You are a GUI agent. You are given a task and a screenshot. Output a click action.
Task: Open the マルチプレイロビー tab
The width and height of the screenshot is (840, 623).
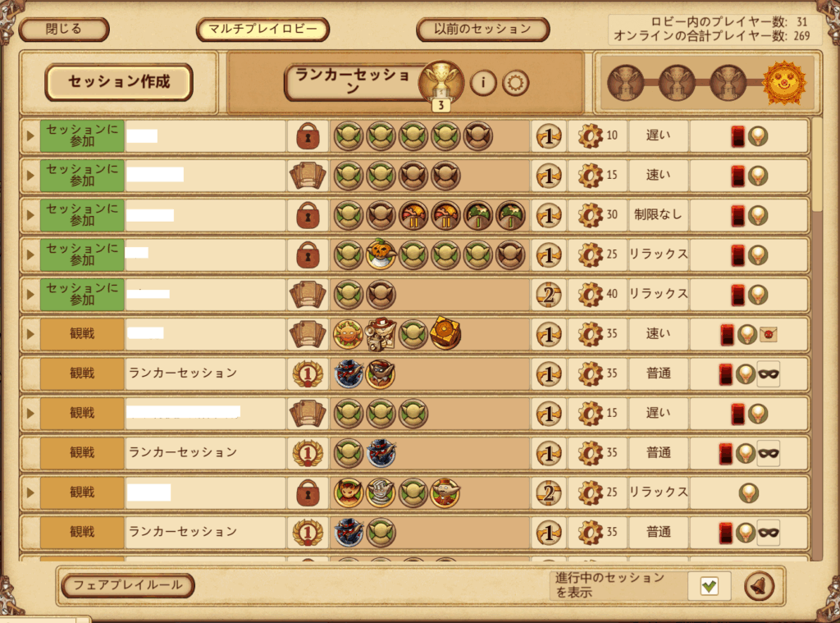click(262, 29)
